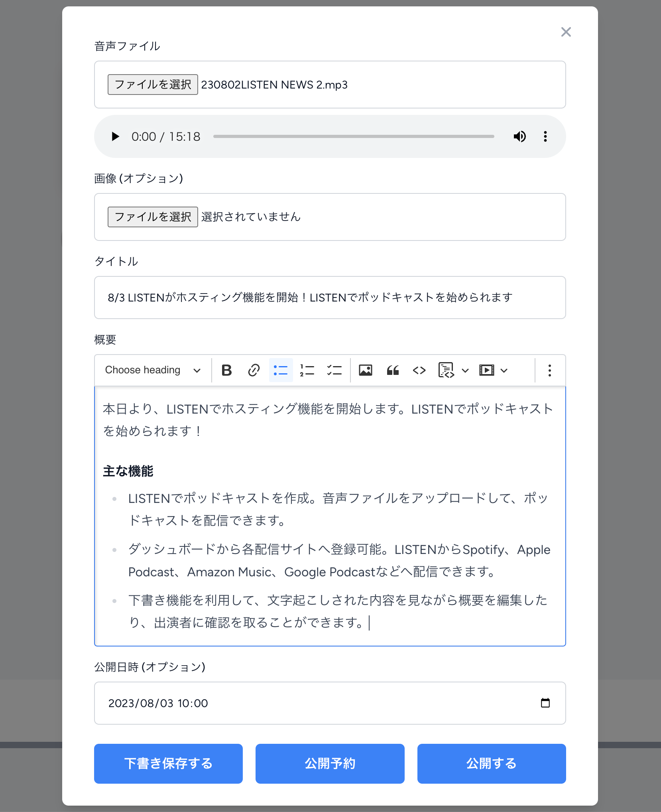
Task: Insert a link with the link icon
Action: [254, 371]
